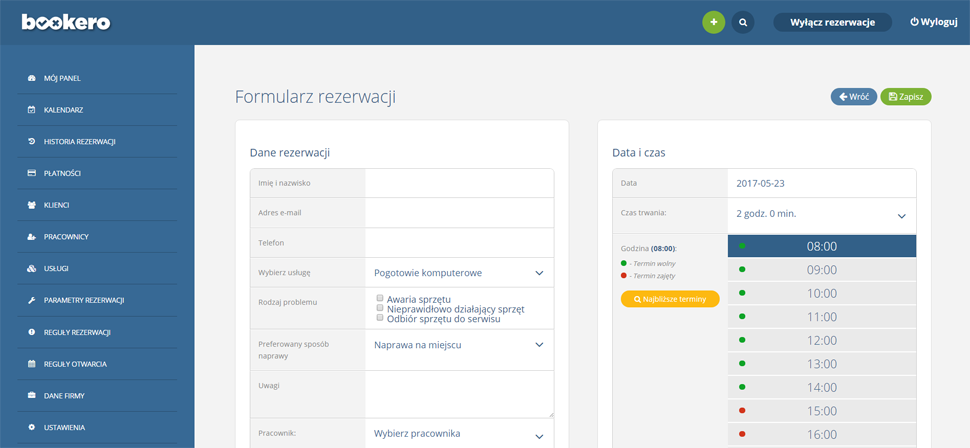Image resolution: width=970 pixels, height=448 pixels.
Task: Click the Reguły rezerwacji exclamation icon
Action: pyautogui.click(x=32, y=332)
